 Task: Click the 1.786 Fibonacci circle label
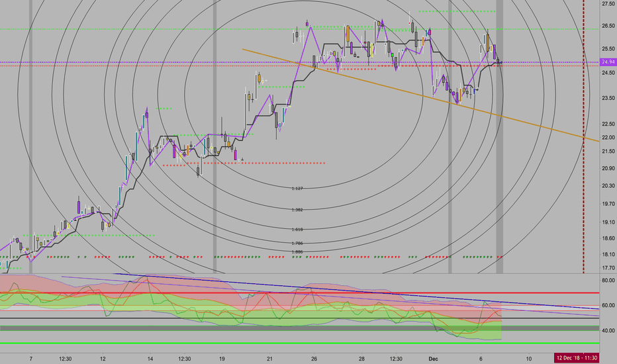click(x=297, y=243)
